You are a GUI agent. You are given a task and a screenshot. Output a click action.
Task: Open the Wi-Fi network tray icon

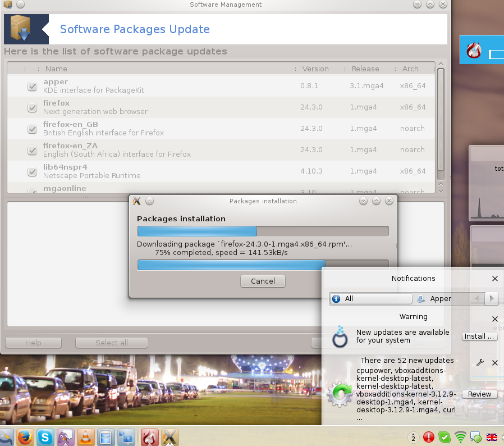460,438
